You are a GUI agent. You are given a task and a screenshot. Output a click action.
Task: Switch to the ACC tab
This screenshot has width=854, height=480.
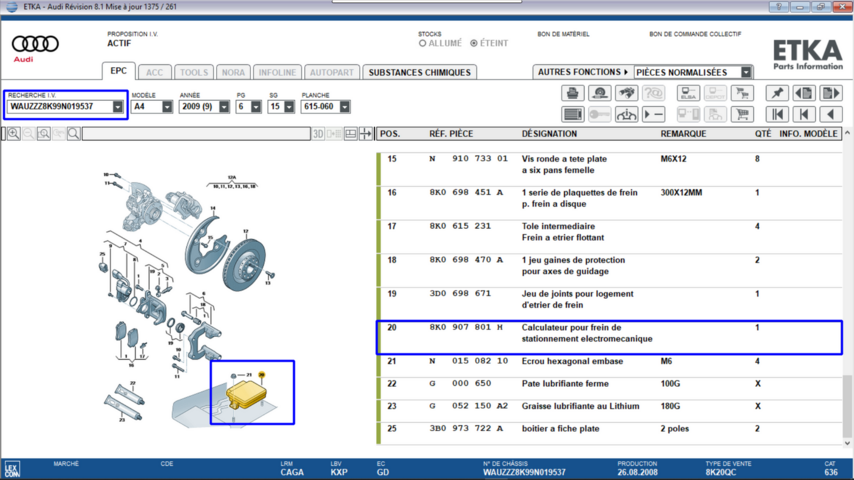click(154, 72)
